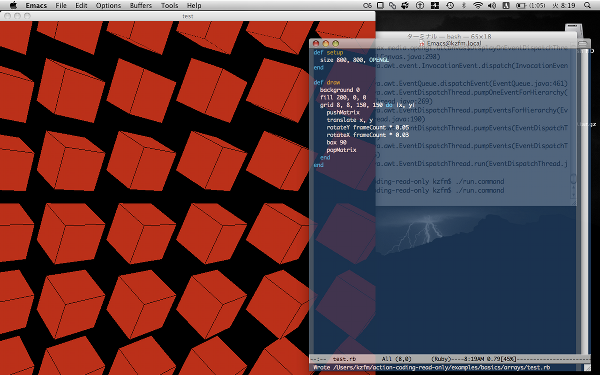Viewport: 600px width, 375px height.
Task: Open the volume speaker menu
Action: point(492,5)
